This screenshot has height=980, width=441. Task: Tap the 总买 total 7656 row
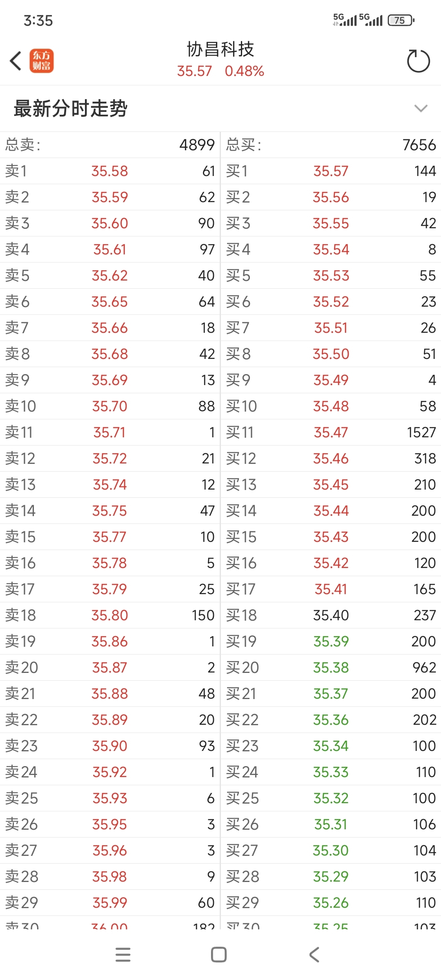tap(331, 145)
